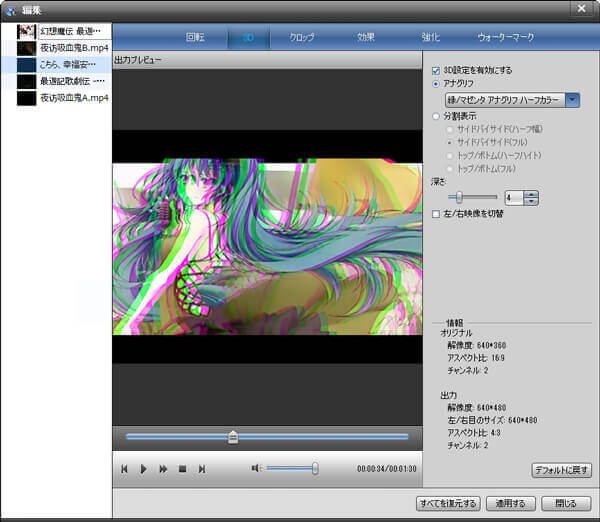
Task: Switch to 効果 tab
Action: tap(366, 38)
